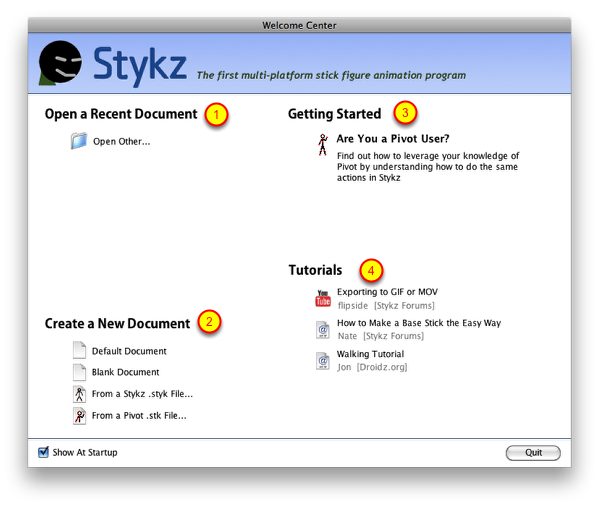The width and height of the screenshot is (600, 507).
Task: Click the Stykz tagline text in the banner
Action: (331, 75)
